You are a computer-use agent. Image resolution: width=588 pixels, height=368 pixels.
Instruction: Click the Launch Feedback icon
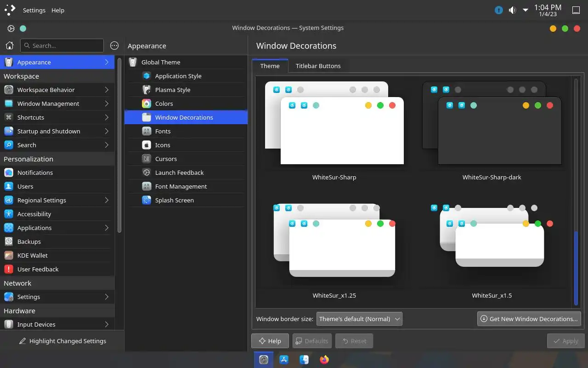click(x=147, y=172)
